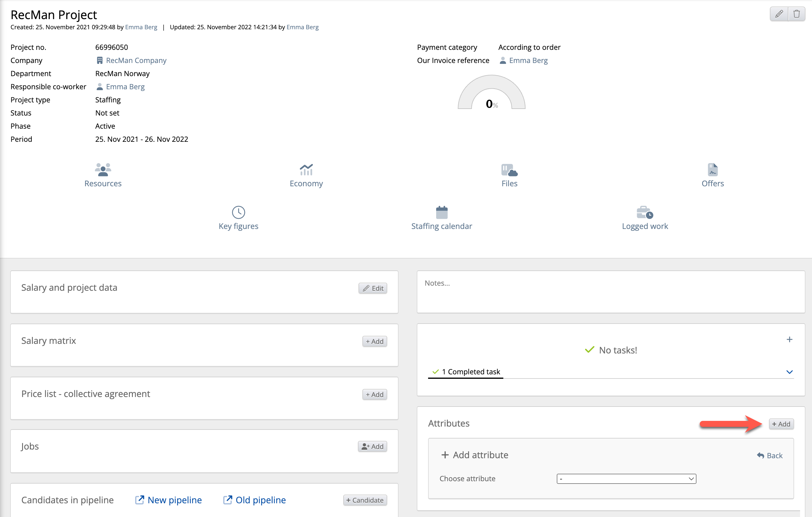Open the Files cloud icon
The image size is (812, 517).
(x=509, y=170)
